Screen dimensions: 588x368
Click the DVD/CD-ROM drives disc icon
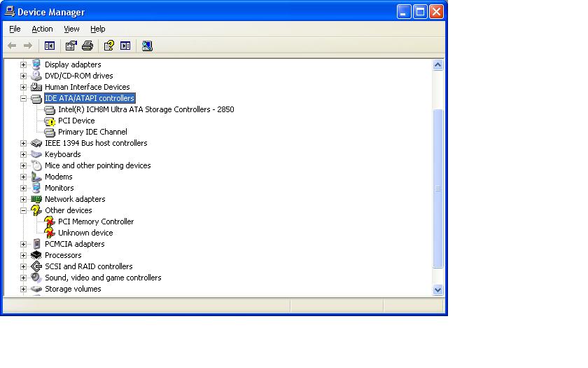pyautogui.click(x=36, y=76)
